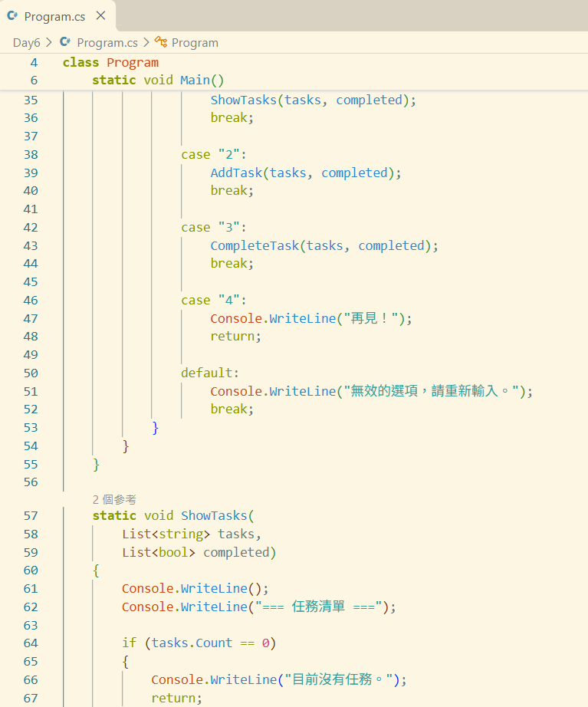Close the Program.cs tab
The height and width of the screenshot is (707, 588).
coord(101,16)
